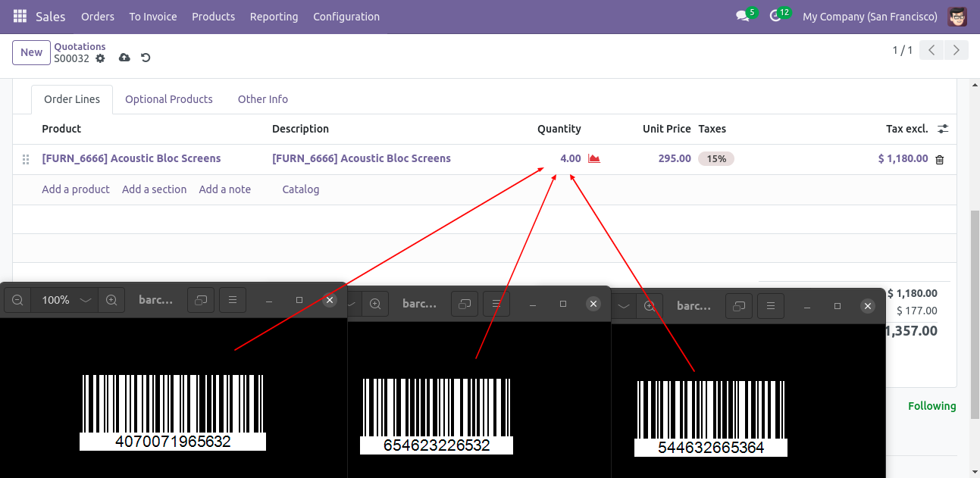Viewport: 980px width, 478px height.
Task: Click the user avatar in the top bar
Action: [x=957, y=16]
